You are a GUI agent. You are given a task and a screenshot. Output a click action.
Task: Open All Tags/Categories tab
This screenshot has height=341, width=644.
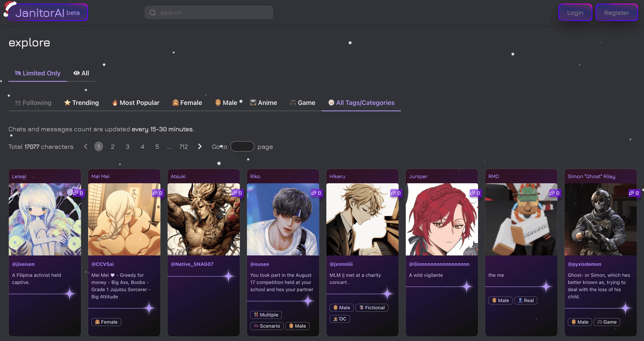pyautogui.click(x=361, y=103)
